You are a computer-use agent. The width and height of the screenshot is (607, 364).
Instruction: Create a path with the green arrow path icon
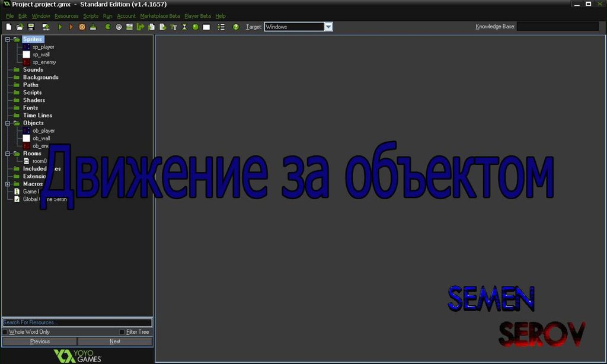[x=140, y=27]
